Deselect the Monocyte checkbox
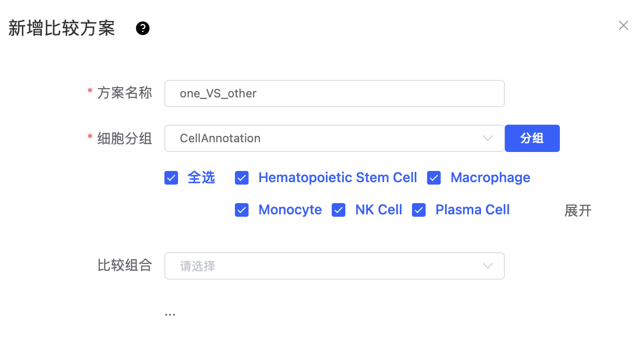Viewport: 644px width, 339px height. point(242,210)
